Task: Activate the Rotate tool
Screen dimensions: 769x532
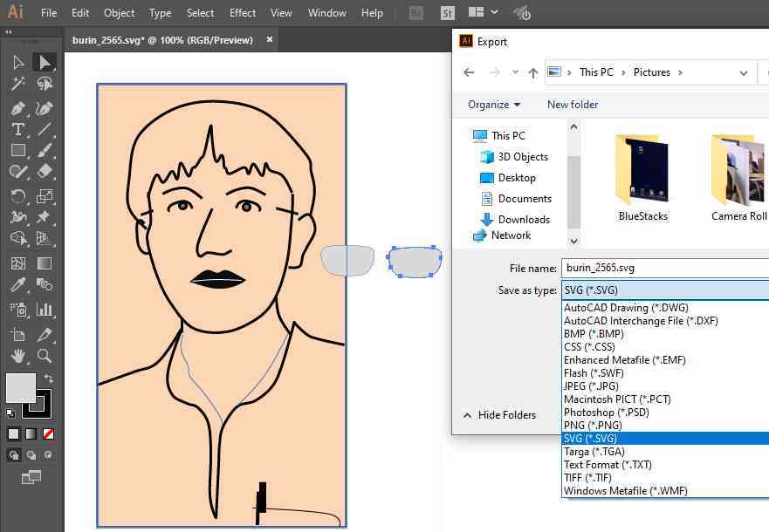Action: point(17,196)
